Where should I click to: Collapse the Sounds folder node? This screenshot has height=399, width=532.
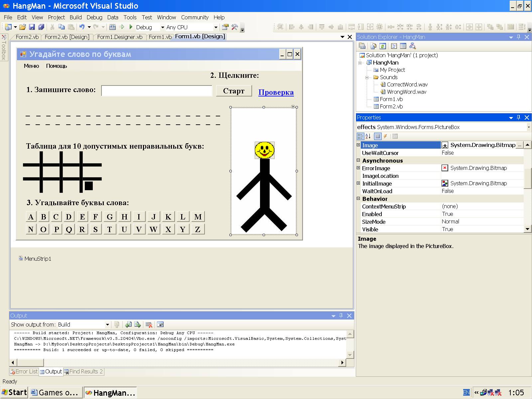[x=367, y=77]
